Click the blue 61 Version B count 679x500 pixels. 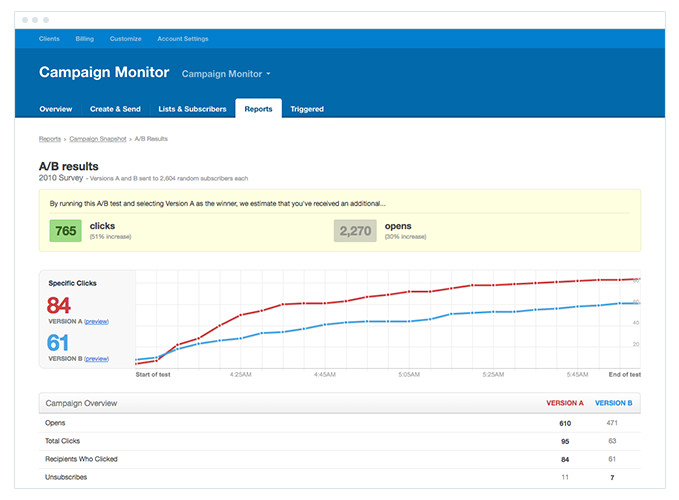point(58,343)
